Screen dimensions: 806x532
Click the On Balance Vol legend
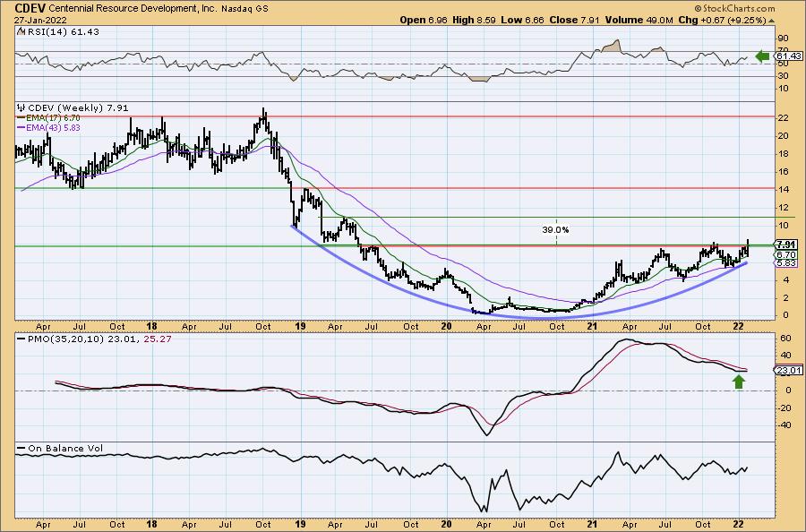tap(60, 448)
